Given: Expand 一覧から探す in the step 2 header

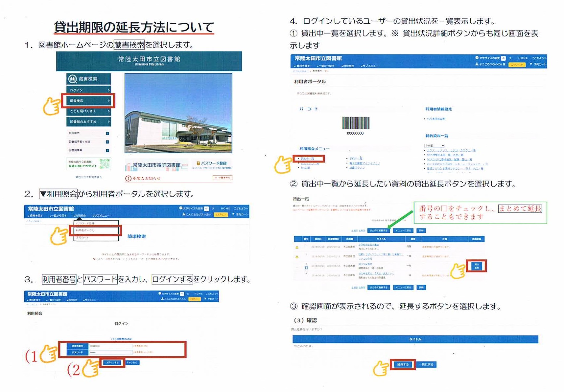Looking at the screenshot, I should coord(58,216).
